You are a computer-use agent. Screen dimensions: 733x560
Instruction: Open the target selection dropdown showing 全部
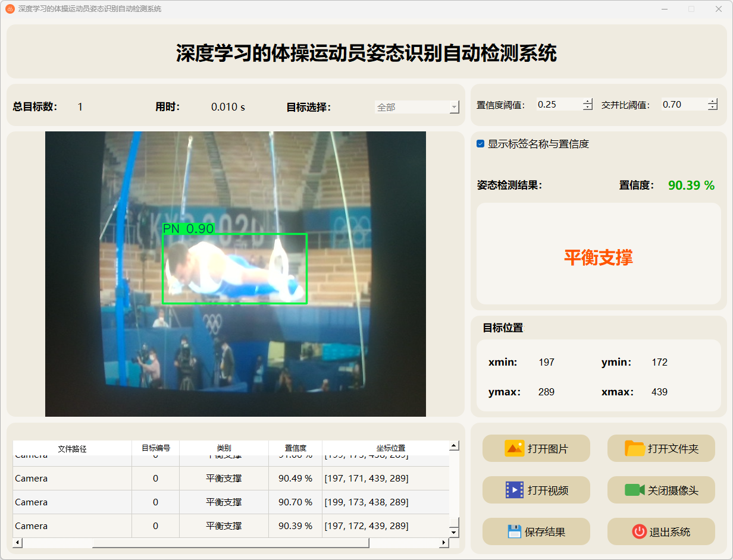coord(416,107)
